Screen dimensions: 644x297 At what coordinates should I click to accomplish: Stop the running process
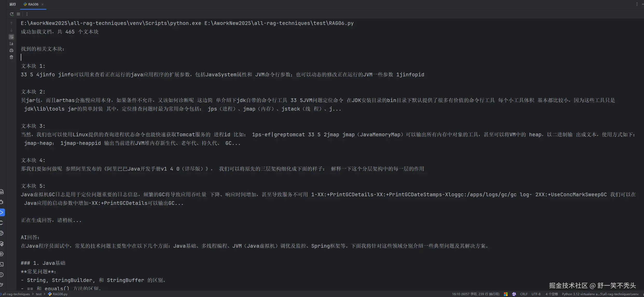[18, 14]
